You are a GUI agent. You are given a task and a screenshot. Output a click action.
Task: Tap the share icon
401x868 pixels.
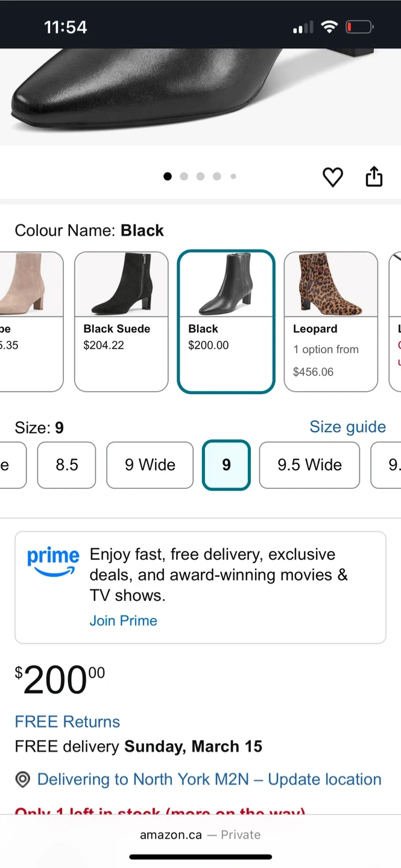click(374, 177)
